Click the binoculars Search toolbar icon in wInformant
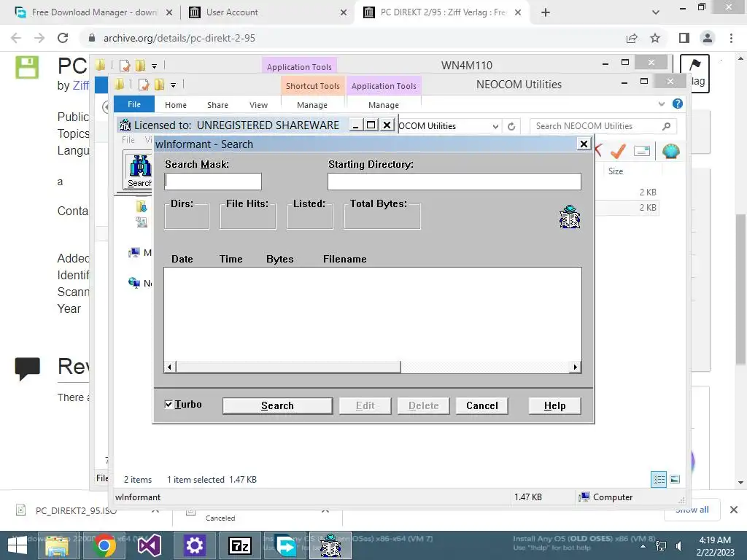The image size is (747, 560). point(139,171)
